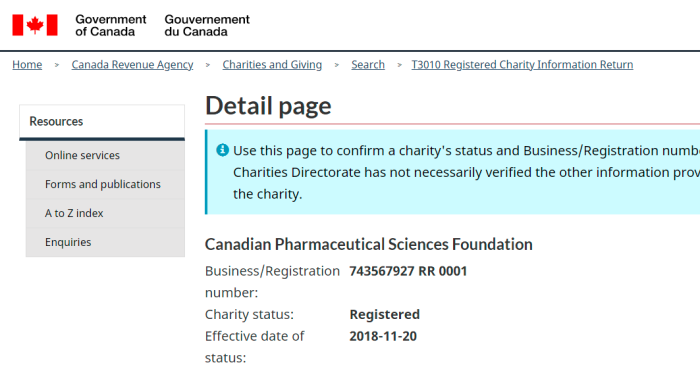Image resolution: width=700 pixels, height=367 pixels.
Task: Click the Canadian flag icon
Action: (x=35, y=25)
